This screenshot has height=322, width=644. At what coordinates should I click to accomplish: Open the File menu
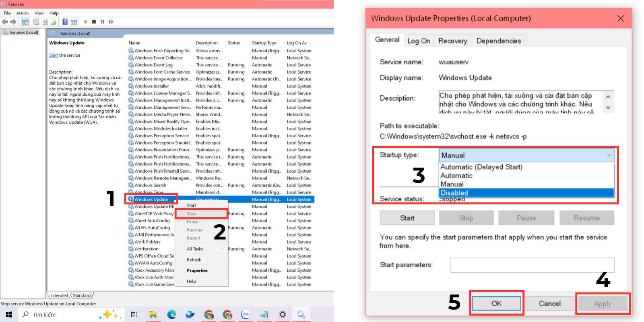(7, 13)
